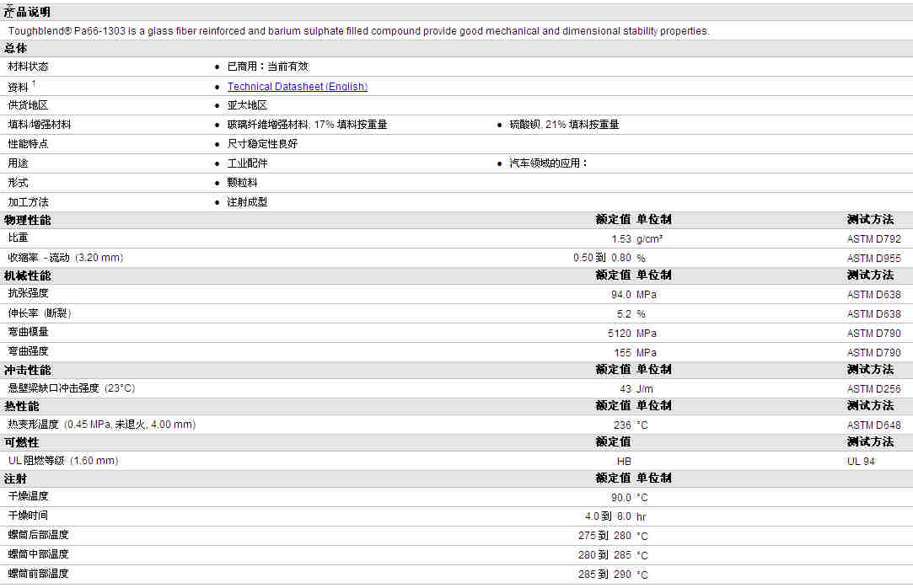Screen dimensions: 913x588
Task: Click the 弯曲模量 row label
Action: click(28, 332)
